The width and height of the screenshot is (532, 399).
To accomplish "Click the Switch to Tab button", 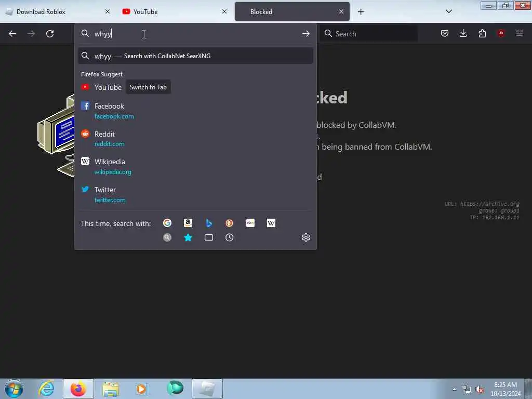I will point(148,87).
